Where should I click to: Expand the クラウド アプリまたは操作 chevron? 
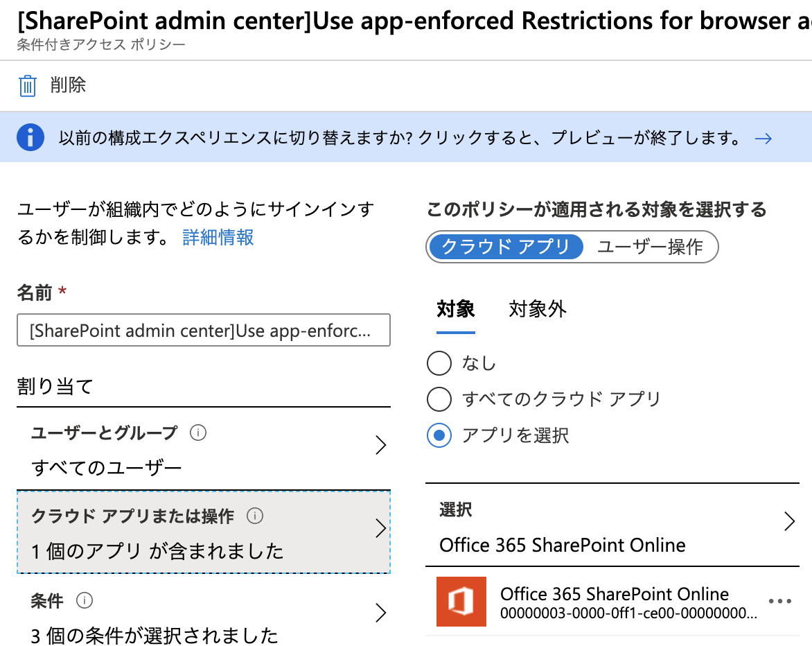[x=380, y=528]
